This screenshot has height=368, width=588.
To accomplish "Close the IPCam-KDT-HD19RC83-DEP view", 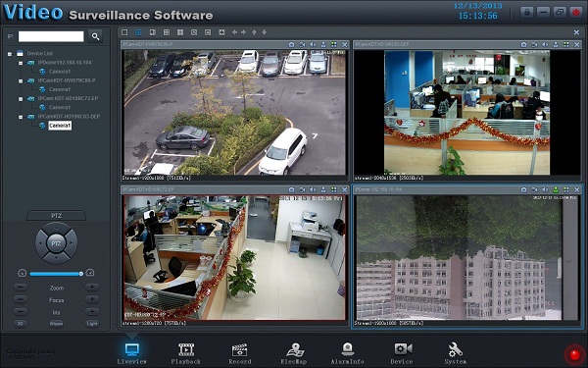I will pyautogui.click(x=577, y=45).
